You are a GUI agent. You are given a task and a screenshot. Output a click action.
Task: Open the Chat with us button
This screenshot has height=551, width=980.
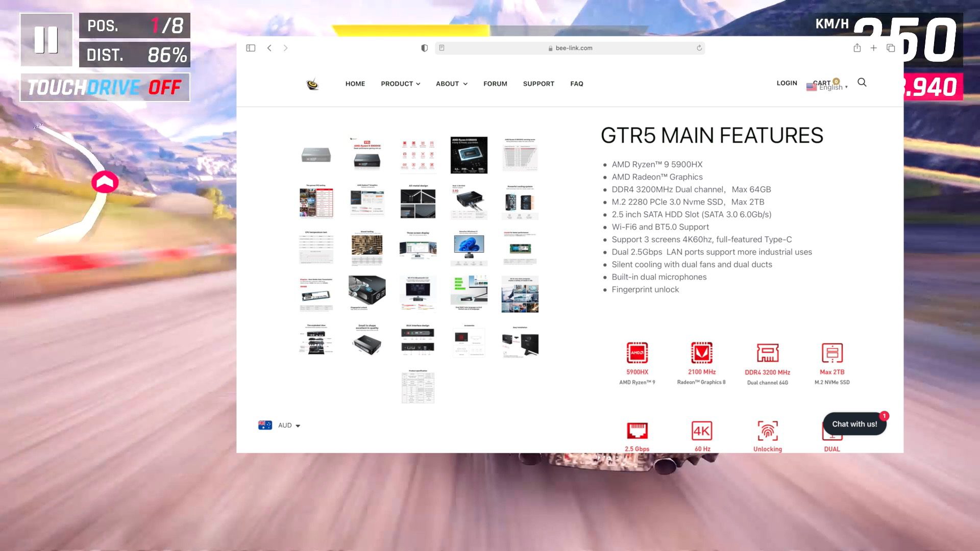854,424
